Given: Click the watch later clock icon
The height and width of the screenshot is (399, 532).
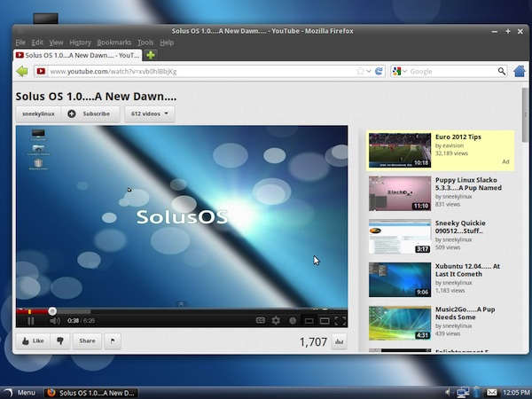Looking at the screenshot, I should pos(293,321).
